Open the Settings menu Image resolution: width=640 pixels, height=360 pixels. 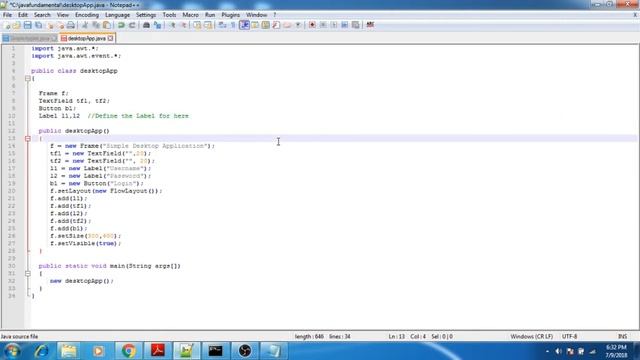pyautogui.click(x=146, y=15)
